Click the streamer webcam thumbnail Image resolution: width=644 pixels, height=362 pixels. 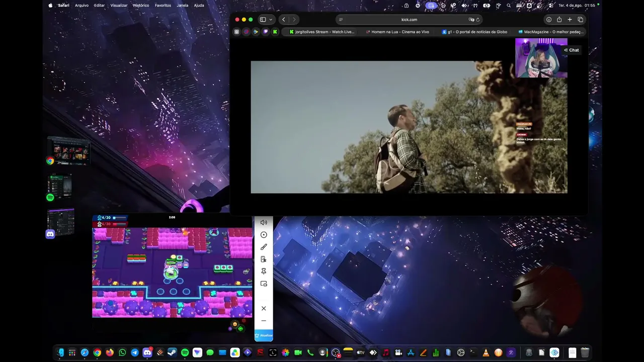[541, 58]
